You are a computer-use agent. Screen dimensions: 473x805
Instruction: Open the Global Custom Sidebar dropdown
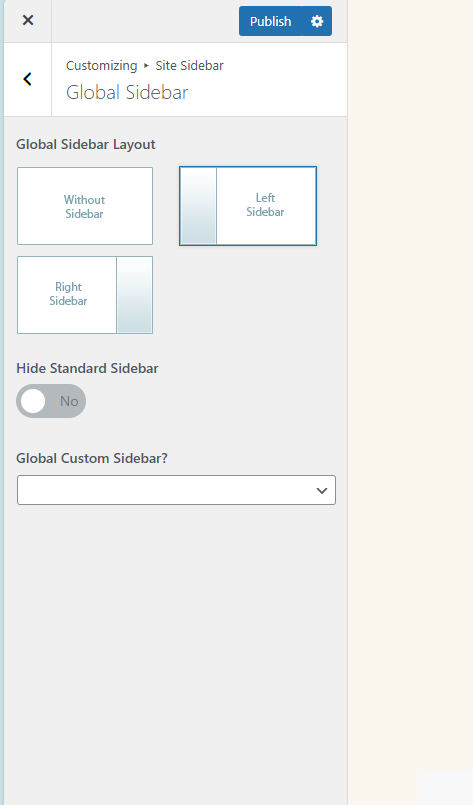point(176,490)
